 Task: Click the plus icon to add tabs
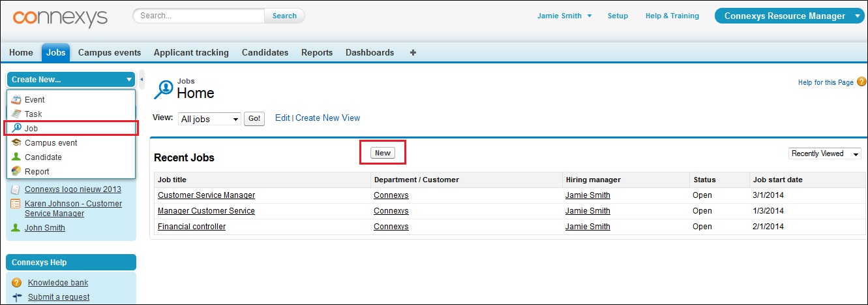413,53
